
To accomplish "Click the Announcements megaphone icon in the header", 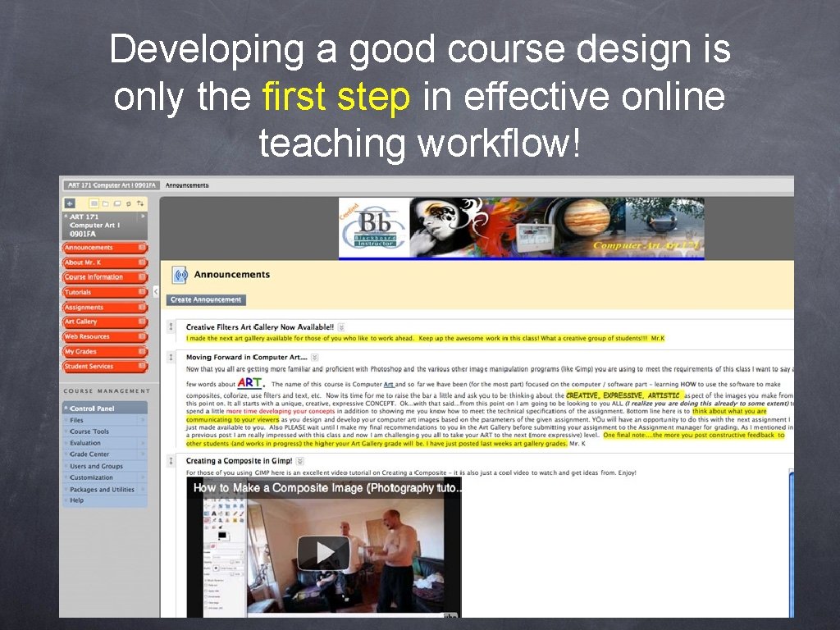I will coord(178,274).
